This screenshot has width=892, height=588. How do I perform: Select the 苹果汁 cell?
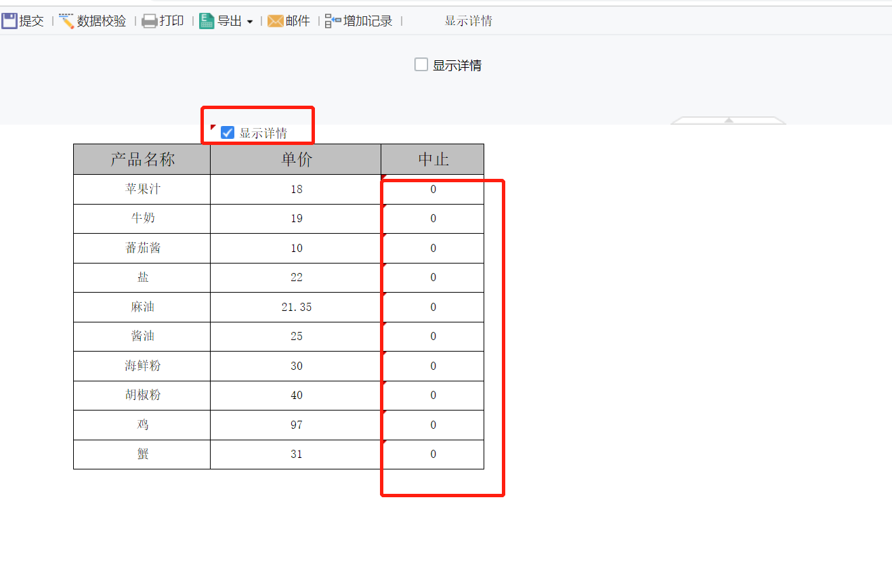click(142, 189)
